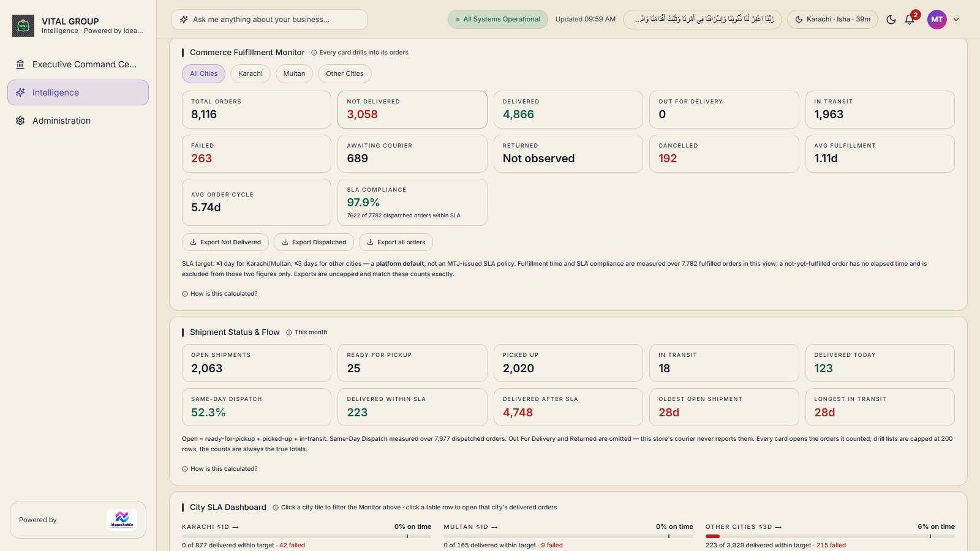The height and width of the screenshot is (551, 980).
Task: Open the Monitor In Transit 1,963 card
Action: [x=880, y=110]
